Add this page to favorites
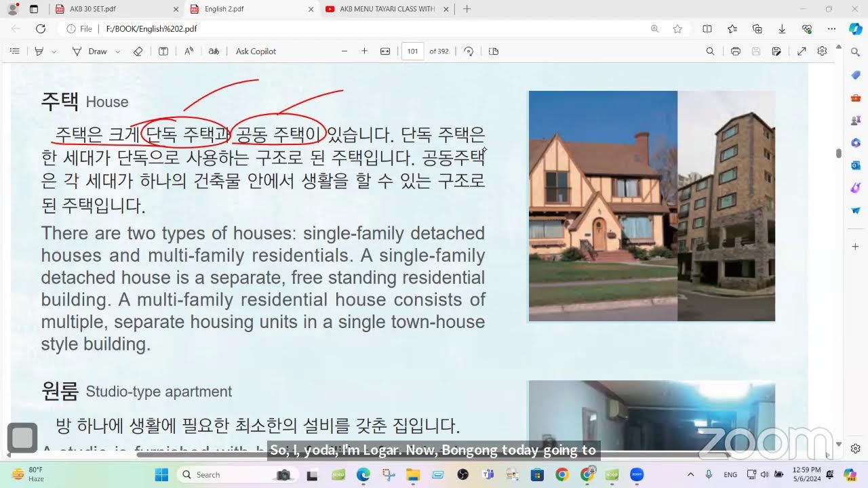The width and height of the screenshot is (868, 488). (677, 29)
